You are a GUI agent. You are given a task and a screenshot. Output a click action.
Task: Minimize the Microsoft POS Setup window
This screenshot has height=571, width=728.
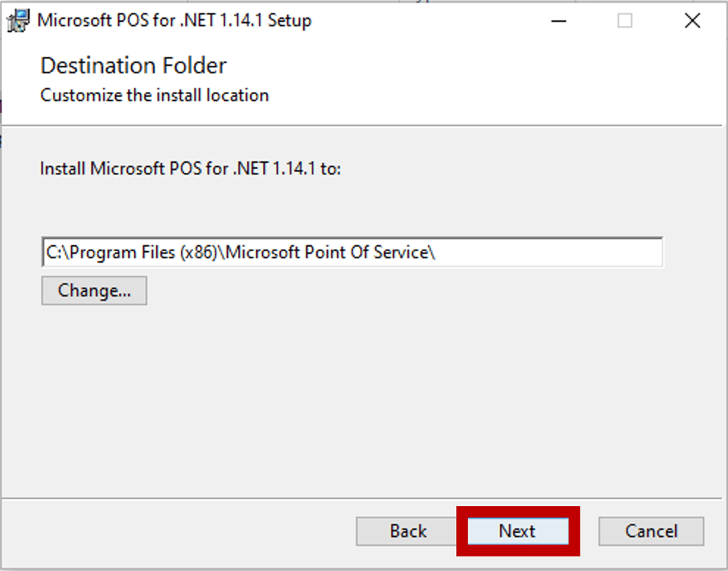point(559,21)
